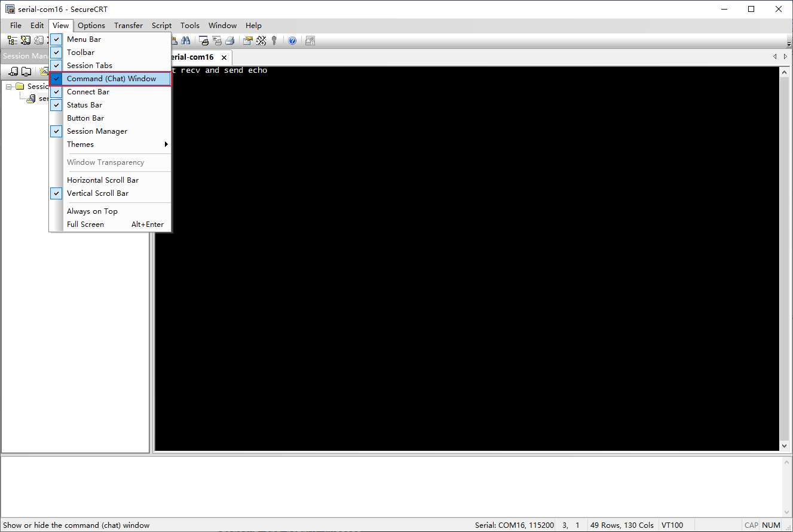Open the Edit menu
This screenshot has width=793, height=532.
point(37,25)
